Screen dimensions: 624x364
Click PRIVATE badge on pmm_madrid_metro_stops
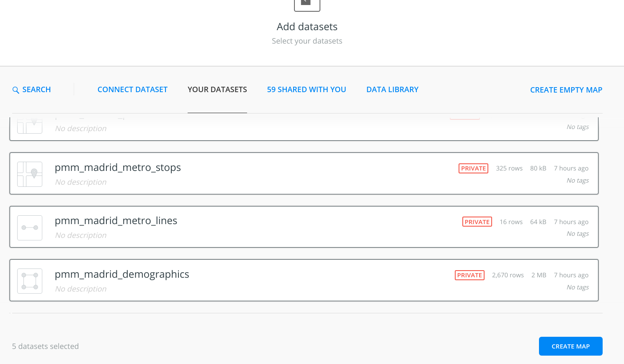coord(474,168)
